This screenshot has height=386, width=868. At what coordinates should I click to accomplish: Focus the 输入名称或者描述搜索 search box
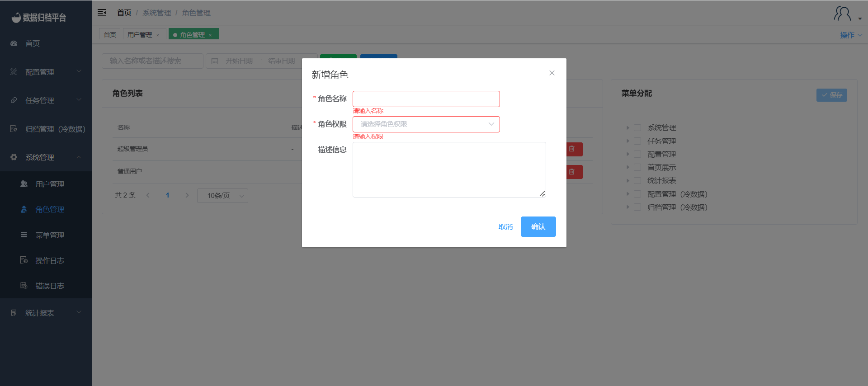(x=152, y=61)
